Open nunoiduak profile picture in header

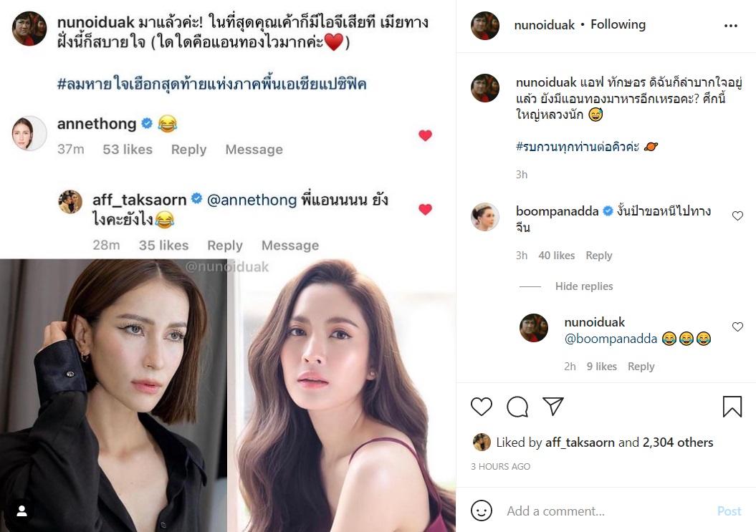(x=485, y=26)
